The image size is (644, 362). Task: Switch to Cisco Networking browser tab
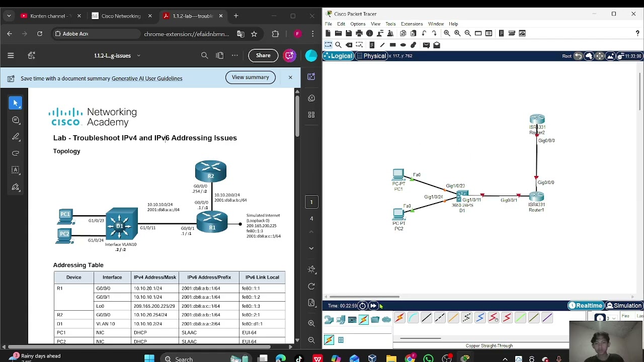121,16
